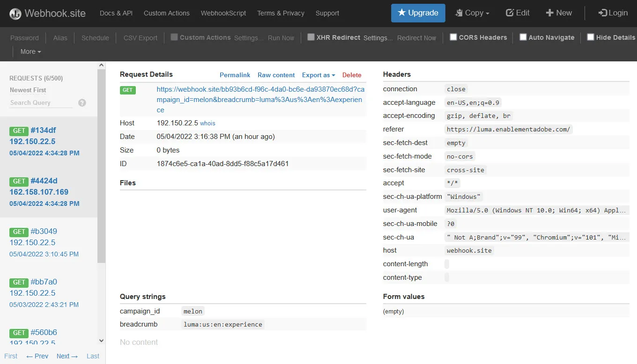Click the Newest First sort toggle

[28, 90]
